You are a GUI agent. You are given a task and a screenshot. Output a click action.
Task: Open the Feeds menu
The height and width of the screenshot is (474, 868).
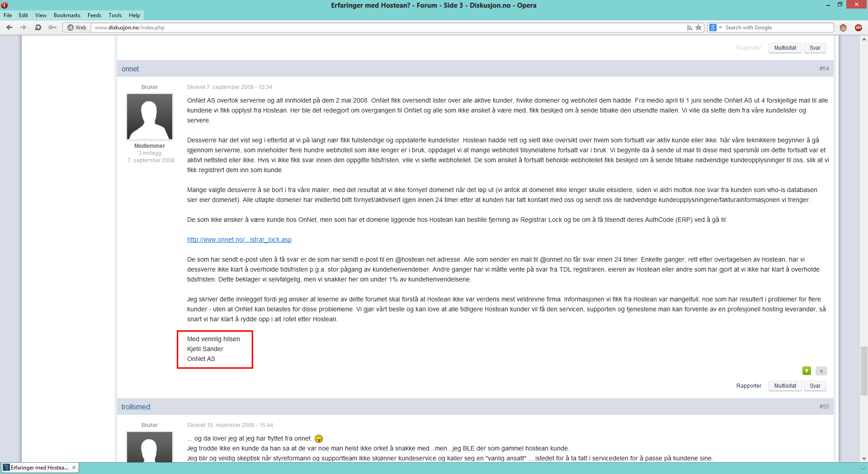coord(94,15)
